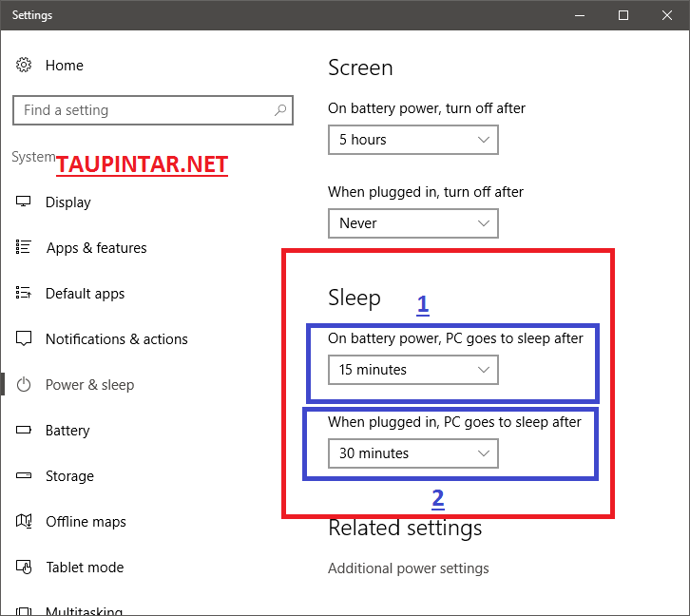Open Additional power settings link
Viewport: 690px width, 616px height.
tap(409, 568)
